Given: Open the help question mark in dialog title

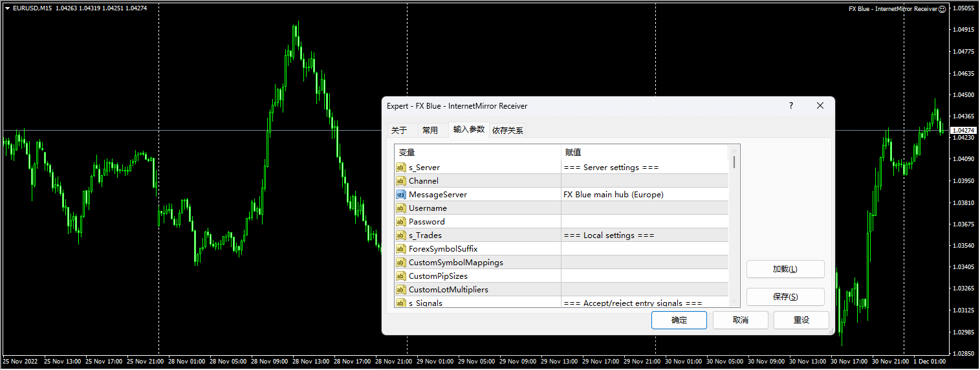Looking at the screenshot, I should (x=790, y=106).
